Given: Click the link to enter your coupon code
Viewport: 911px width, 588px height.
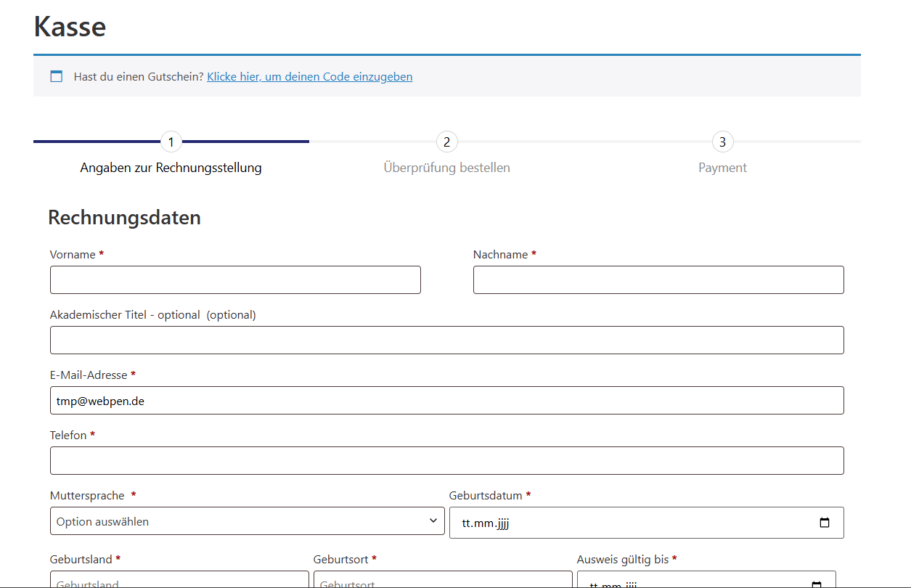Looking at the screenshot, I should (x=310, y=76).
